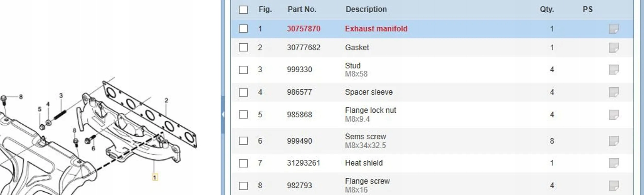Viewport: 644px width, 195px height.
Task: Collapse the diagram panel with splitter arrow
Action: (x=223, y=114)
